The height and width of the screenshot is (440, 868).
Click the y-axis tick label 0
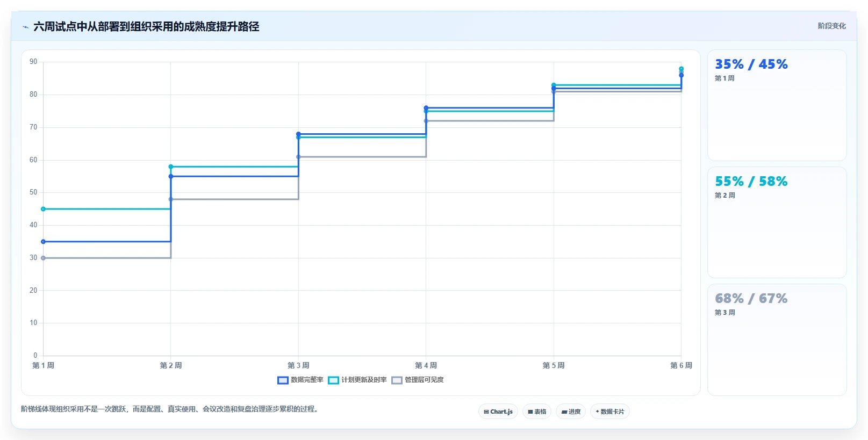(x=35, y=356)
